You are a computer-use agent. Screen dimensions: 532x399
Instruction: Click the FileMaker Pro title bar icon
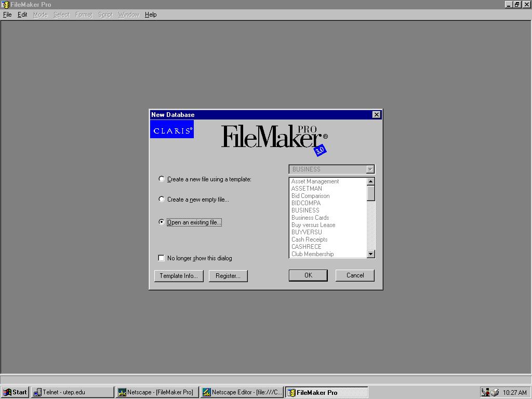6,5
